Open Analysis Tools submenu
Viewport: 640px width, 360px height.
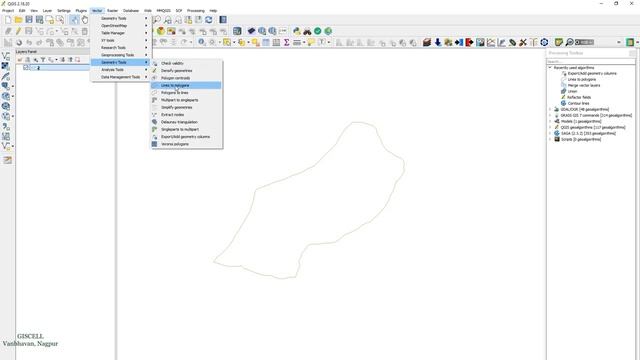click(x=121, y=70)
